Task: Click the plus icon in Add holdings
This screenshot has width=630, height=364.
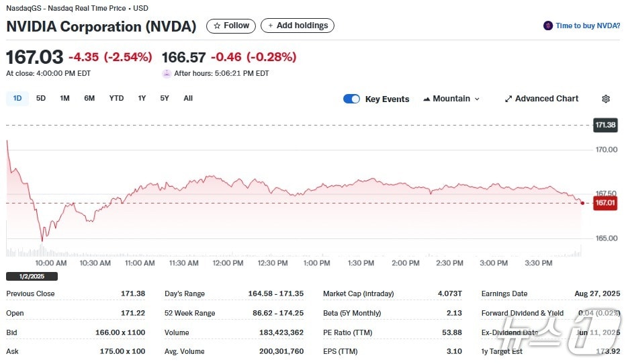Action: 271,26
